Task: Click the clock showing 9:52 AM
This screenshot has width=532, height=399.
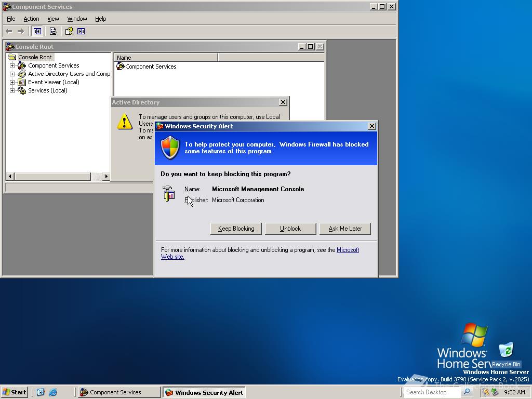Action: tap(514, 392)
